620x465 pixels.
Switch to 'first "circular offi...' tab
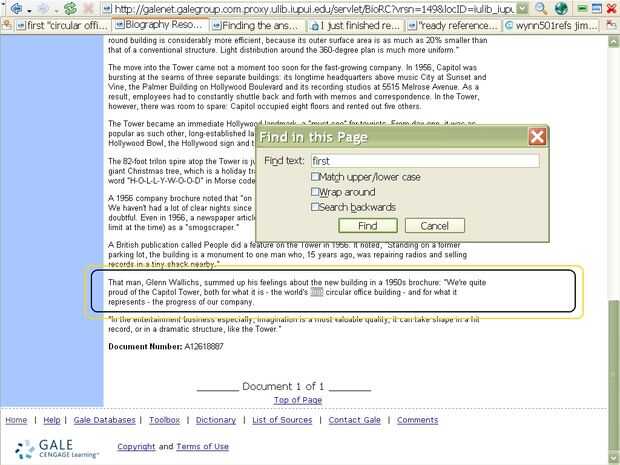click(62, 26)
